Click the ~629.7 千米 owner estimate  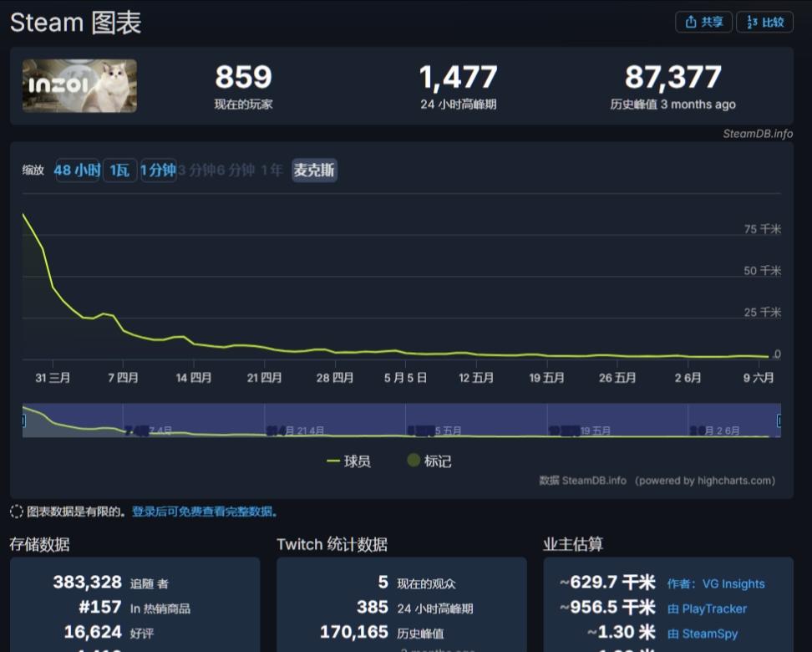click(607, 583)
